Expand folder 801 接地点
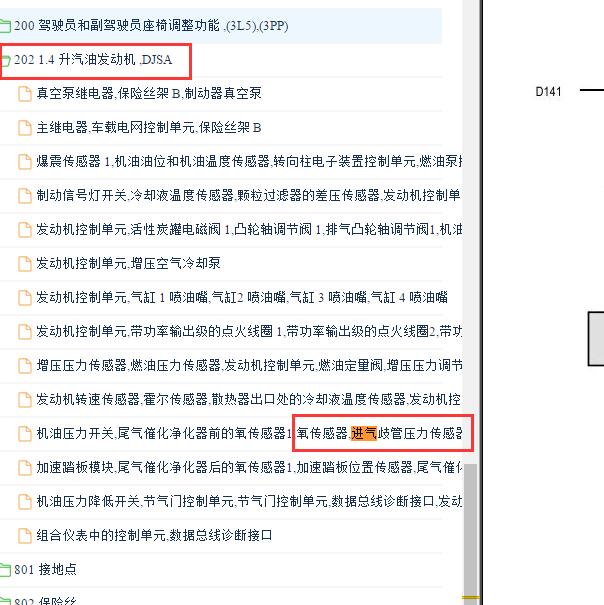 (x=45, y=570)
